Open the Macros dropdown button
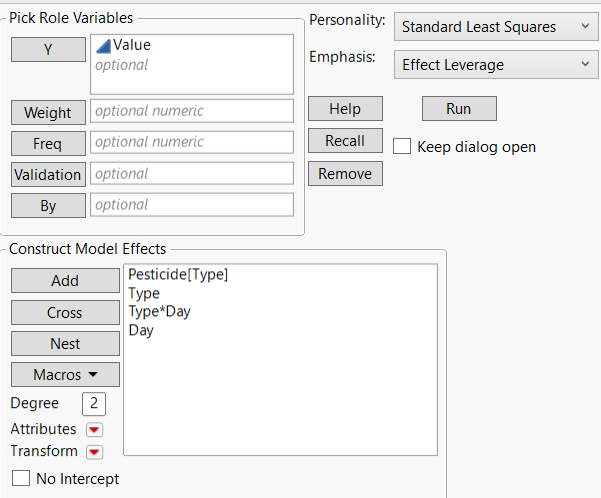Viewport: 601px width, 498px height. (x=65, y=374)
